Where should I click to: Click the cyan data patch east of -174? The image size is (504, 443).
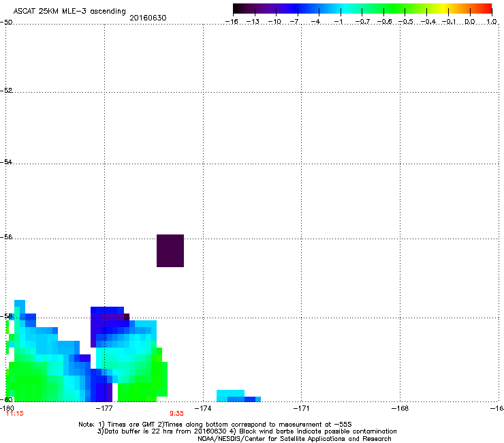[x=238, y=396]
